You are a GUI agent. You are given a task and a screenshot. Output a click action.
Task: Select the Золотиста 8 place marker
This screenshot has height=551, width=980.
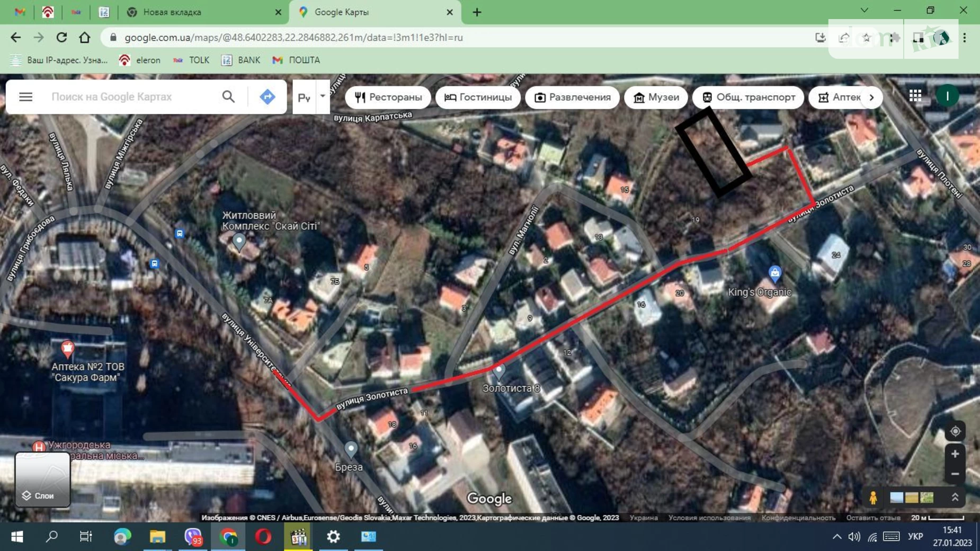(498, 371)
